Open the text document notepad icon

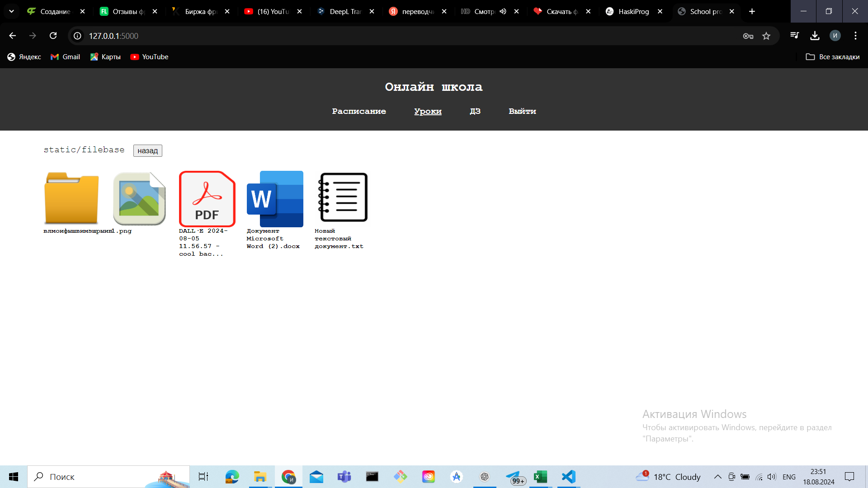click(x=343, y=197)
